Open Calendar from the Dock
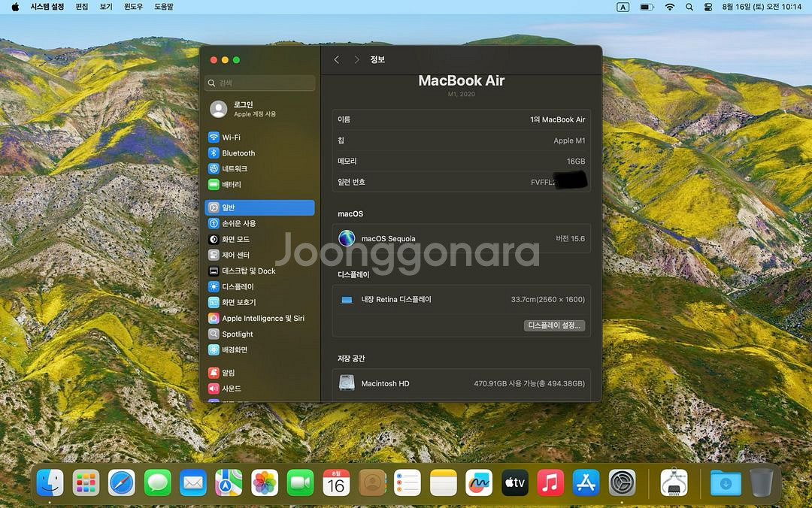The height and width of the screenshot is (508, 812). click(336, 482)
